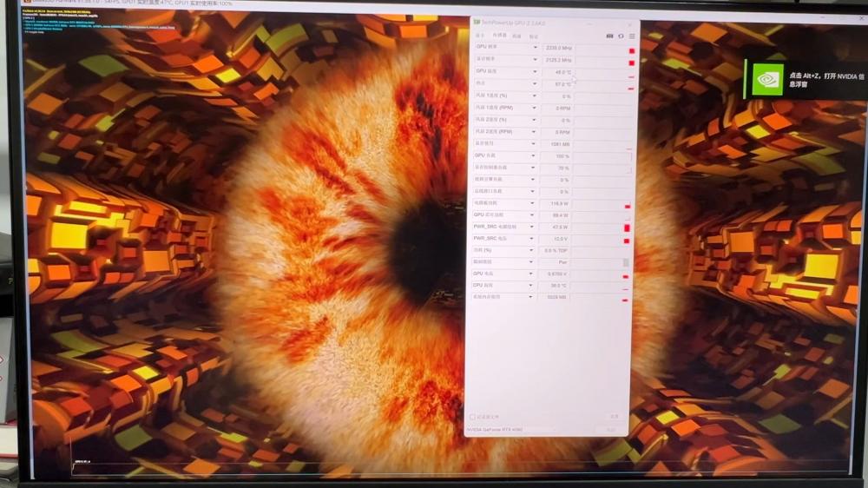Open the GPU clock sensor dropdown
Image resolution: width=868 pixels, height=488 pixels.
point(534,48)
